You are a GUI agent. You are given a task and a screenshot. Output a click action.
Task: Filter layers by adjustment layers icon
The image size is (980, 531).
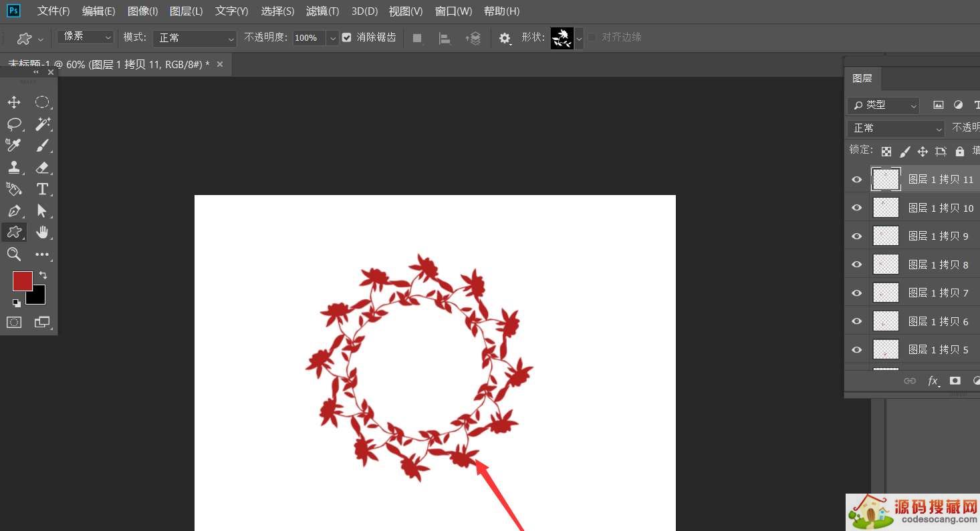958,105
